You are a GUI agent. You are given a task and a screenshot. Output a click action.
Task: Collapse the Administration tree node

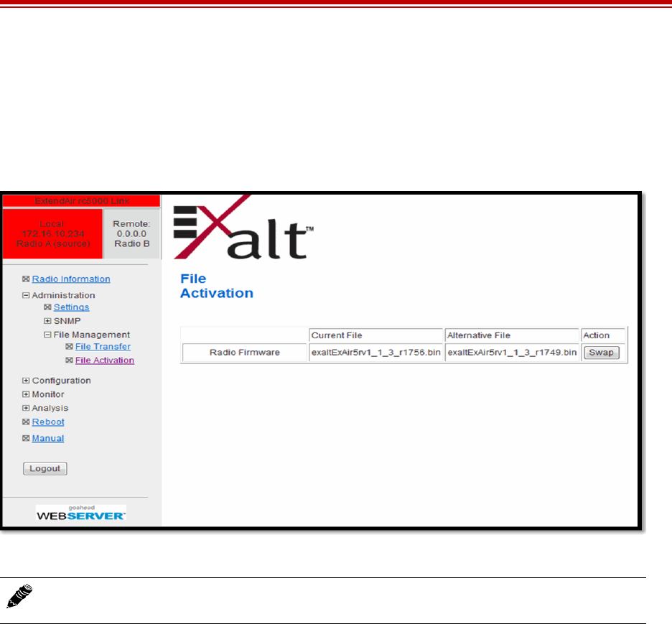click(26, 295)
